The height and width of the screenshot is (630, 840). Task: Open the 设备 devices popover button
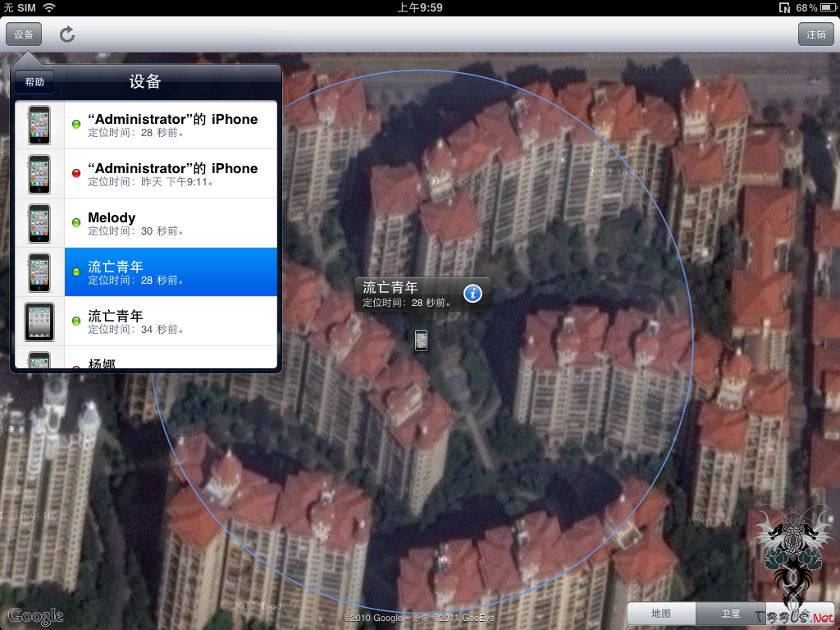[24, 34]
